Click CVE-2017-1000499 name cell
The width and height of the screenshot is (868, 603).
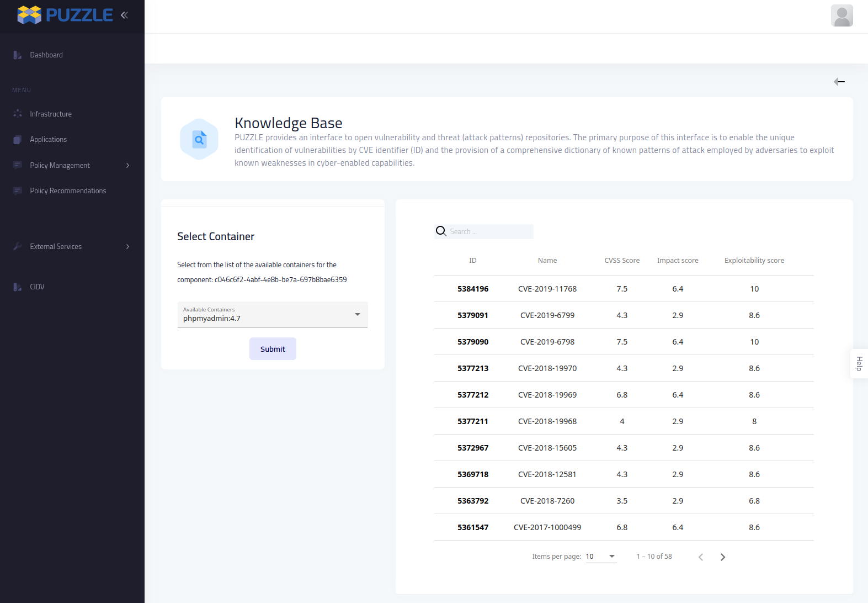click(x=547, y=527)
